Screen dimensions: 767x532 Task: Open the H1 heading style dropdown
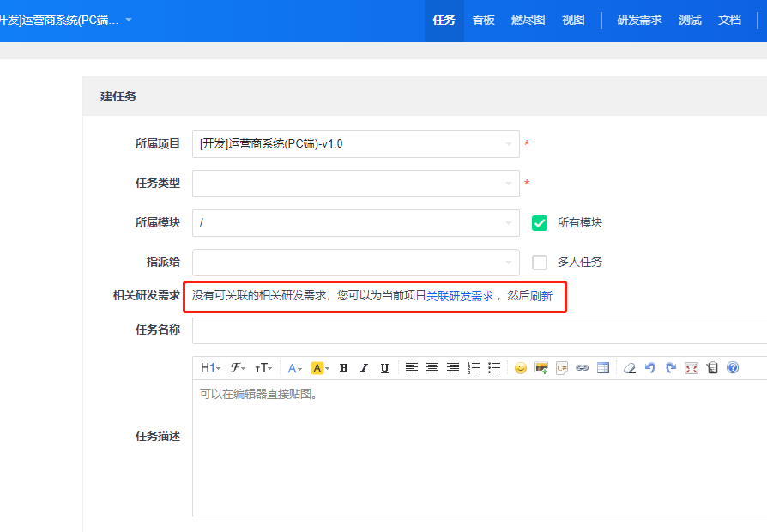tap(210, 367)
